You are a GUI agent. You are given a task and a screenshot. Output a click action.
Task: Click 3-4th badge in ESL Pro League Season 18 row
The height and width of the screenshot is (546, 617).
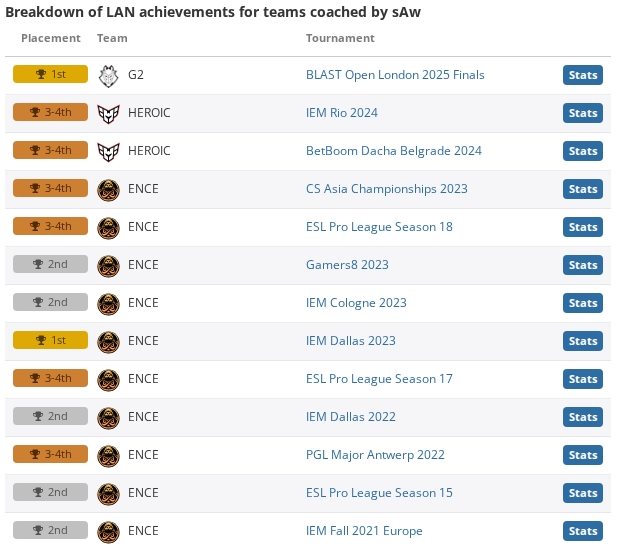tap(50, 226)
